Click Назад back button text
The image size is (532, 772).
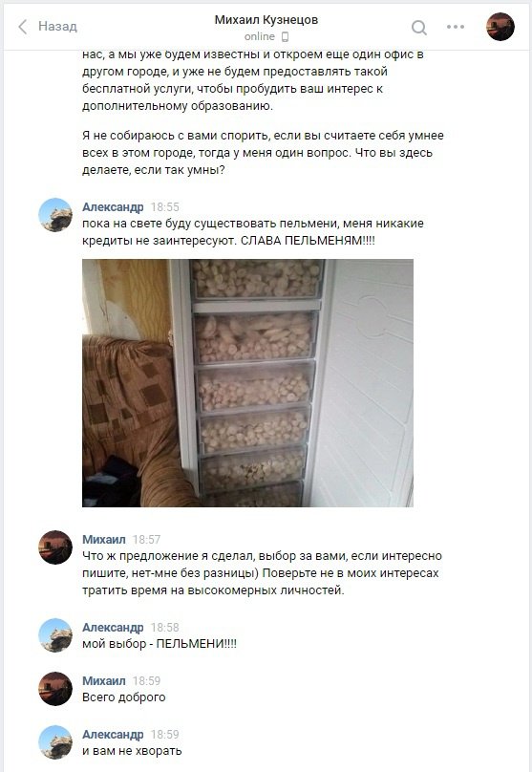point(57,26)
